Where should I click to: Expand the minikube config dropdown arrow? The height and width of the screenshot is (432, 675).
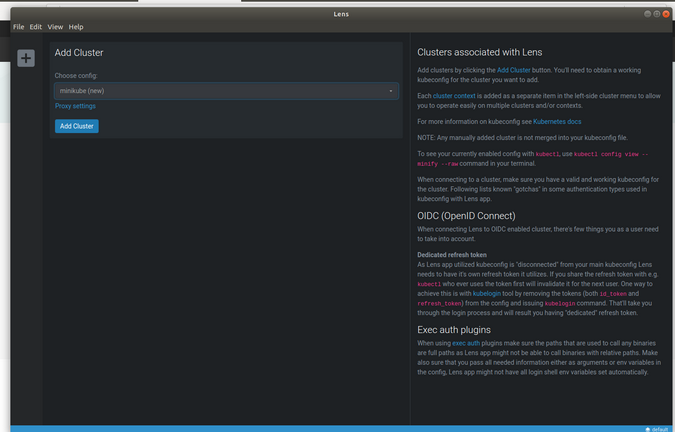(x=391, y=91)
